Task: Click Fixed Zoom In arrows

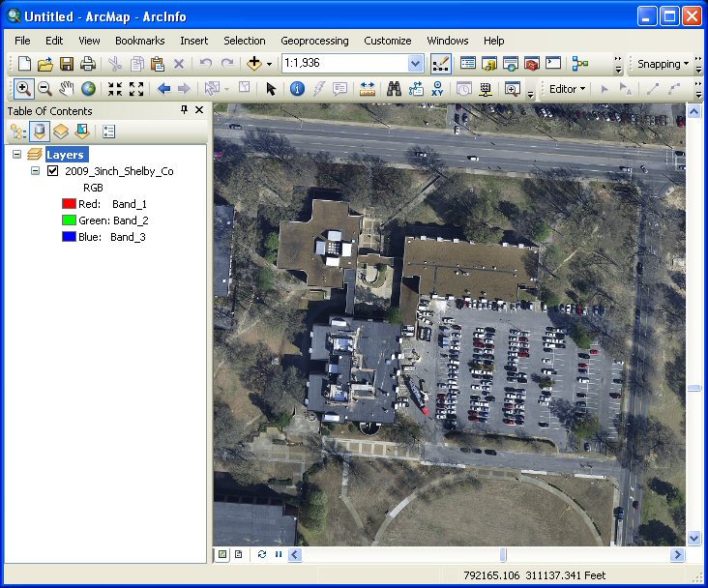Action: (x=115, y=89)
